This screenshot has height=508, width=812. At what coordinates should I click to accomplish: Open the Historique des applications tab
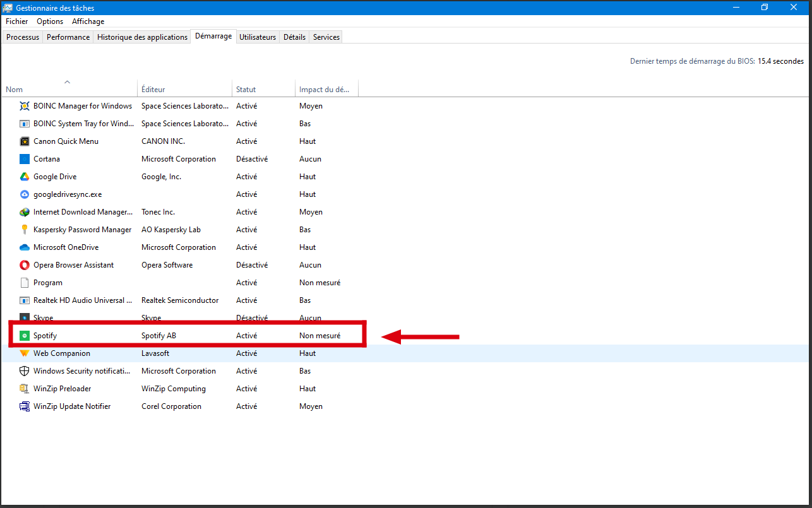143,37
